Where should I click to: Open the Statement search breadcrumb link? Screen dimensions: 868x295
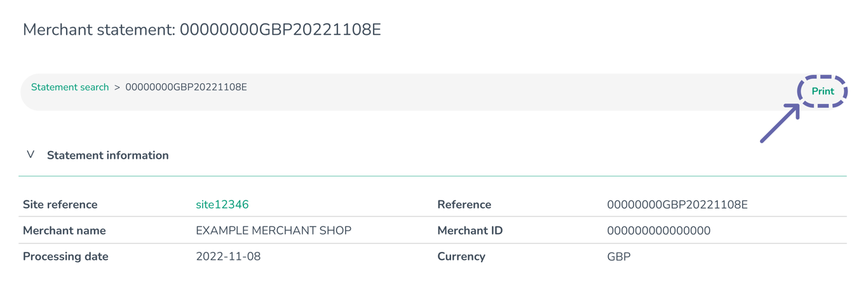pos(70,88)
